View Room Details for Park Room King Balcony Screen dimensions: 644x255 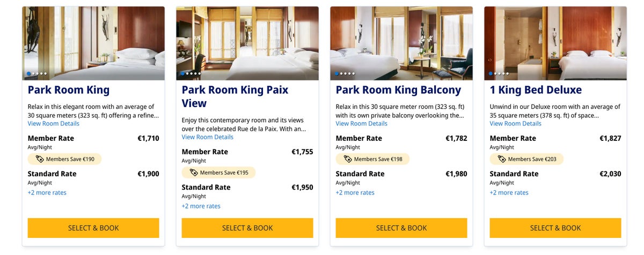coord(362,123)
